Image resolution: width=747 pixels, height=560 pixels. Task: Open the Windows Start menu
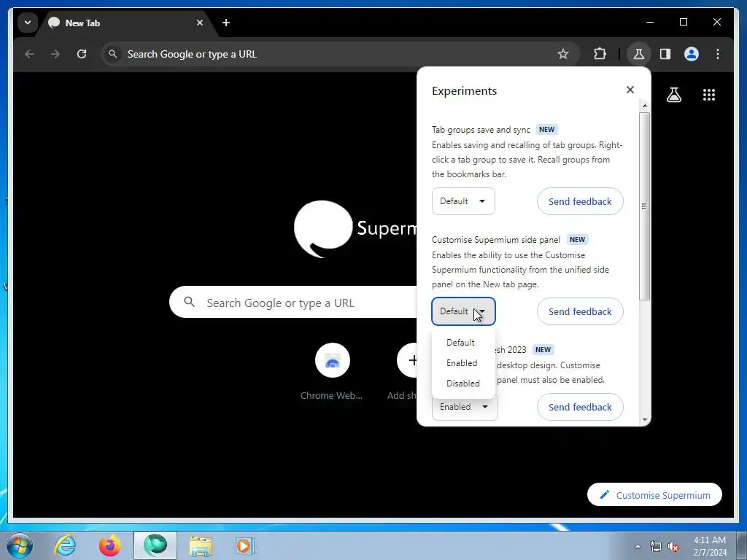[x=20, y=545]
